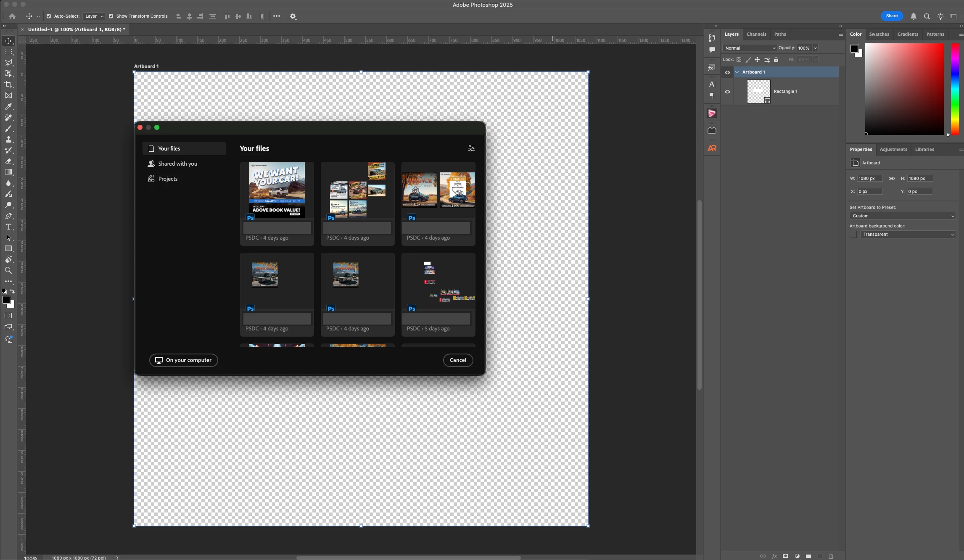Select the Rectangular Marquee tool
The width and height of the screenshot is (964, 560).
pyautogui.click(x=8, y=52)
